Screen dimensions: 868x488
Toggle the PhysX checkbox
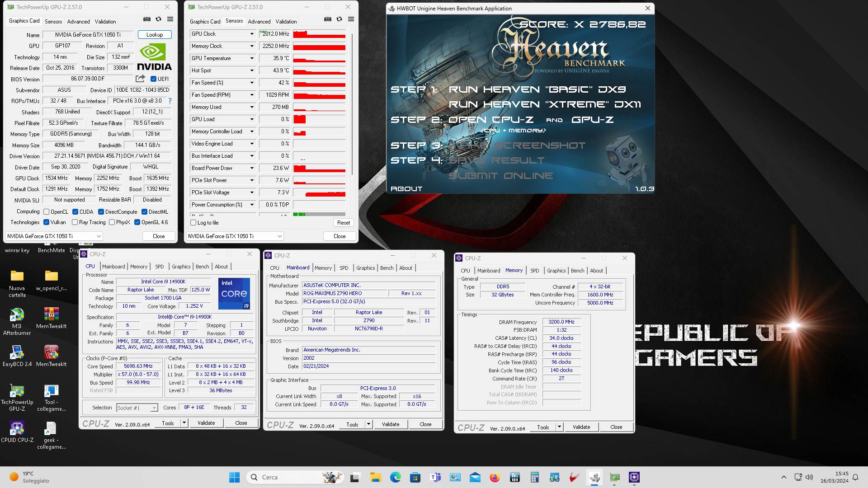tap(112, 222)
